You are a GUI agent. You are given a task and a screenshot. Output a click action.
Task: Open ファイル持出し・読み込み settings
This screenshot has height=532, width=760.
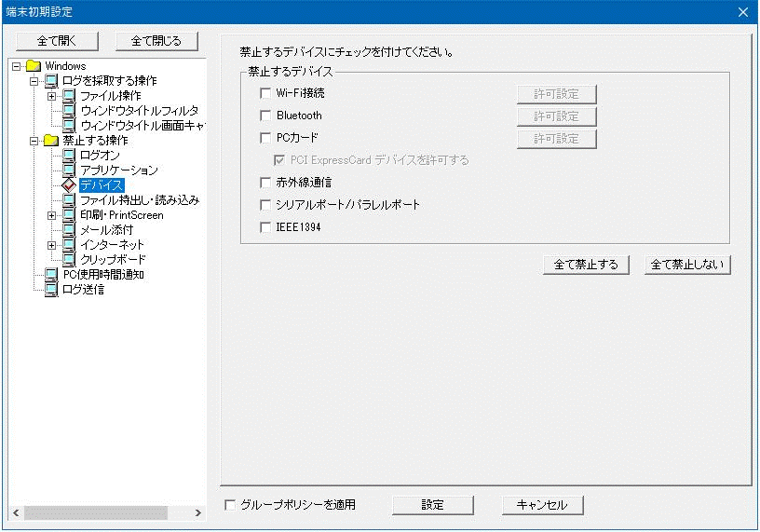click(x=140, y=199)
